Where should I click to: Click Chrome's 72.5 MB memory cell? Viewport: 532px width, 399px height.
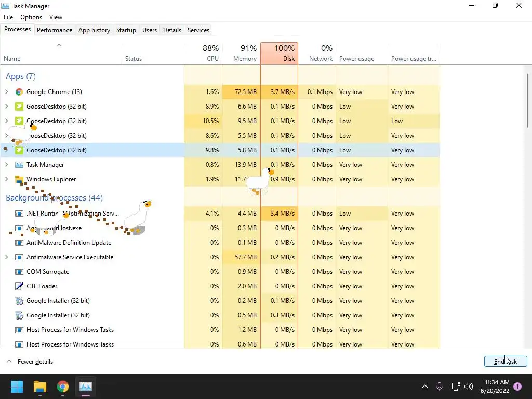241,92
